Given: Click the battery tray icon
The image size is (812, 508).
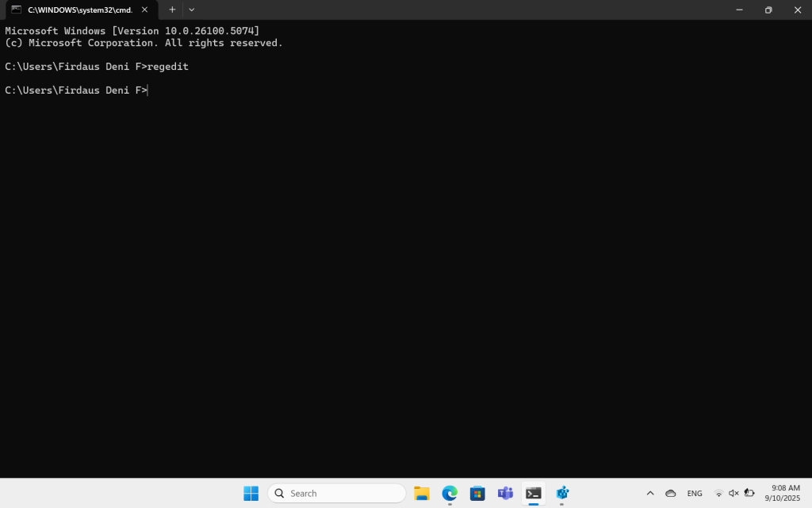Looking at the screenshot, I should pyautogui.click(x=749, y=494).
